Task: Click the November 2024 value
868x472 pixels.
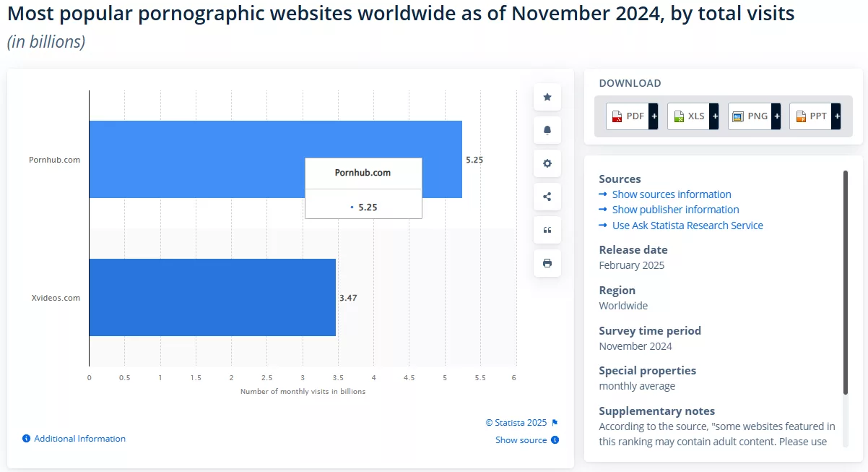Action: (x=635, y=346)
